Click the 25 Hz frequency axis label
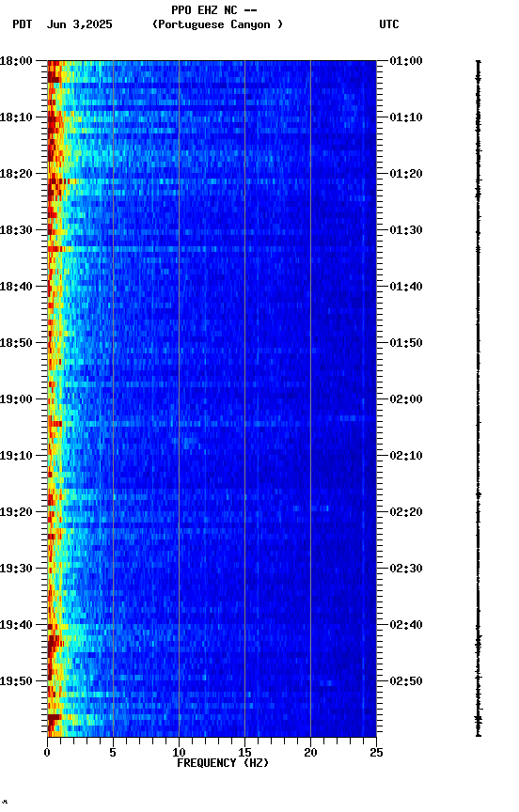This screenshot has width=519, height=812. [x=376, y=753]
